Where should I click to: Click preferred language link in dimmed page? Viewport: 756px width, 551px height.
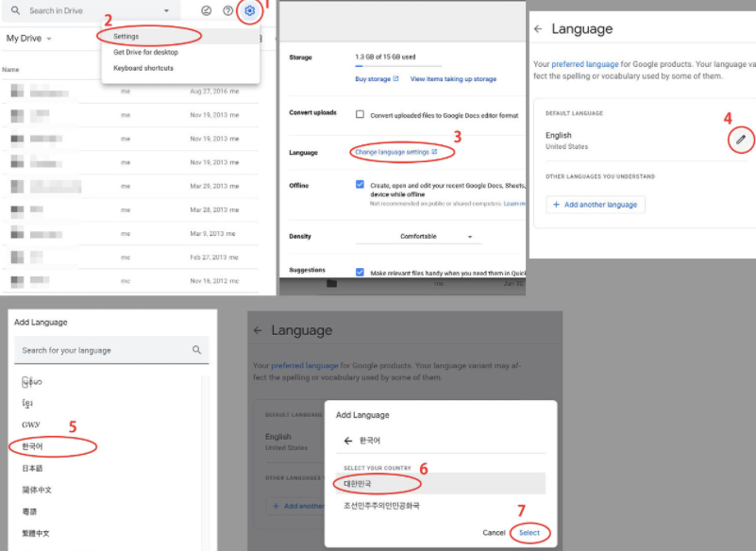[305, 365]
